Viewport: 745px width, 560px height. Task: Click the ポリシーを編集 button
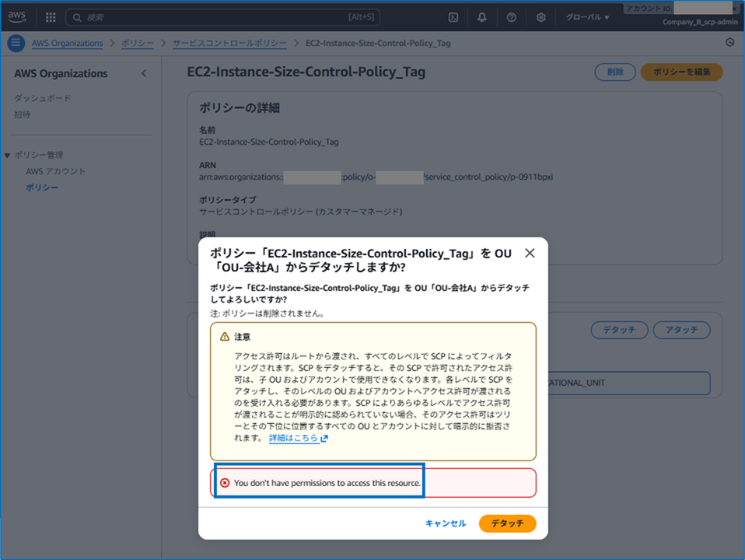point(681,72)
